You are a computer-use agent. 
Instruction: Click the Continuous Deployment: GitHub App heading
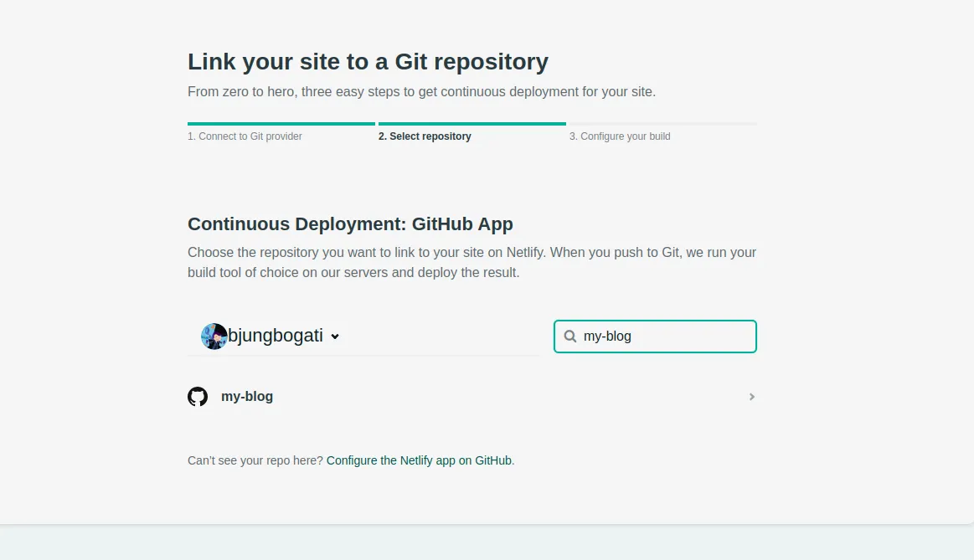coord(350,224)
